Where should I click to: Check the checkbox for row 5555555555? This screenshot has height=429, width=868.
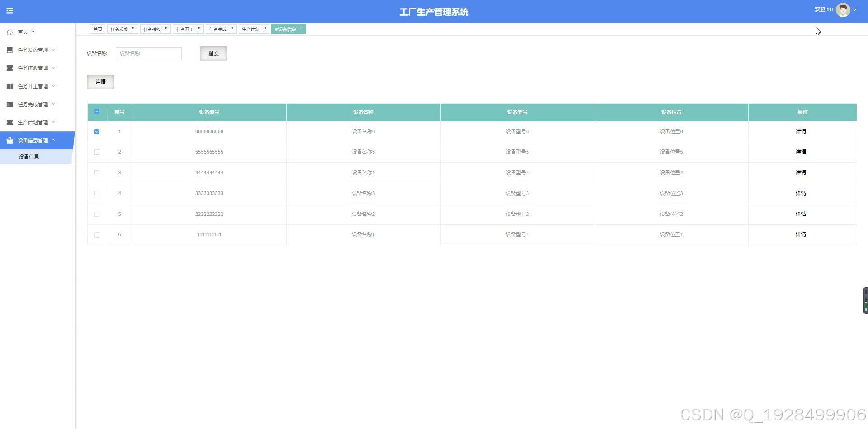coord(97,152)
